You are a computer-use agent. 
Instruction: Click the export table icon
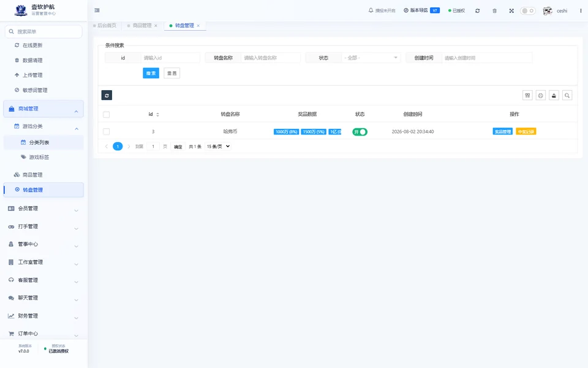coord(554,96)
